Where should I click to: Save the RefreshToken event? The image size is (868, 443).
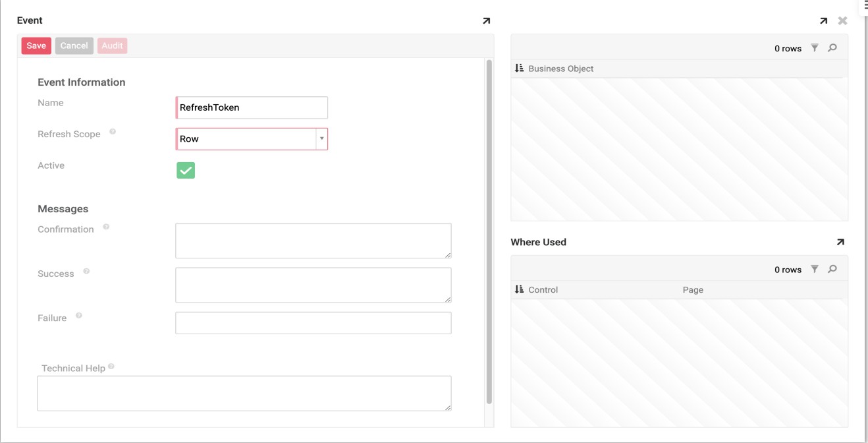click(x=36, y=45)
